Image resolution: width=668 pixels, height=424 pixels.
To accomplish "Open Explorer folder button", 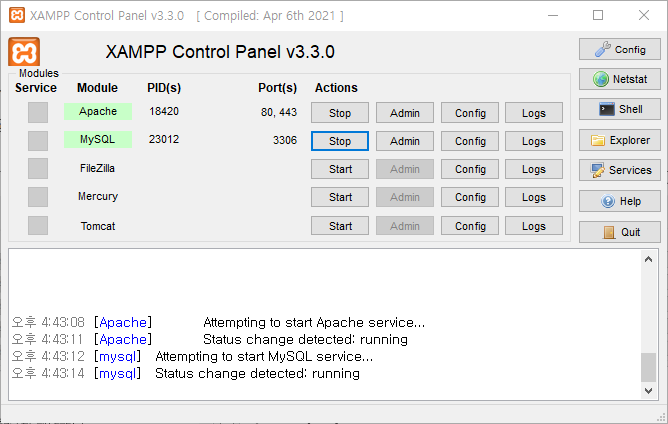I will click(x=619, y=140).
